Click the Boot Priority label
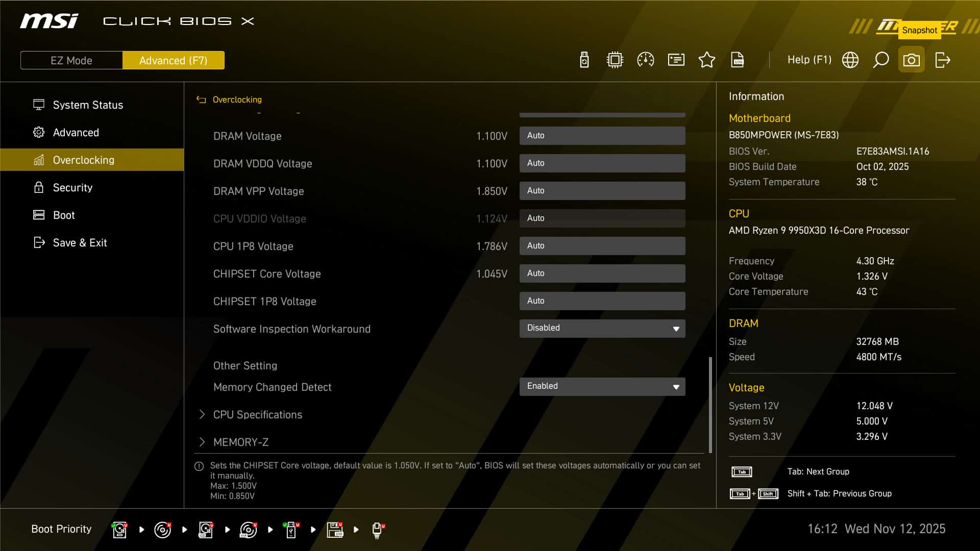 point(61,529)
